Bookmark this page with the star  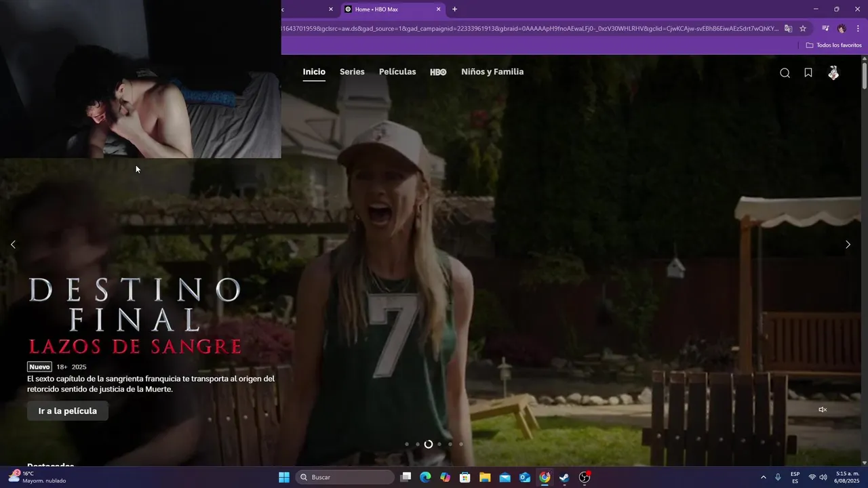point(803,28)
